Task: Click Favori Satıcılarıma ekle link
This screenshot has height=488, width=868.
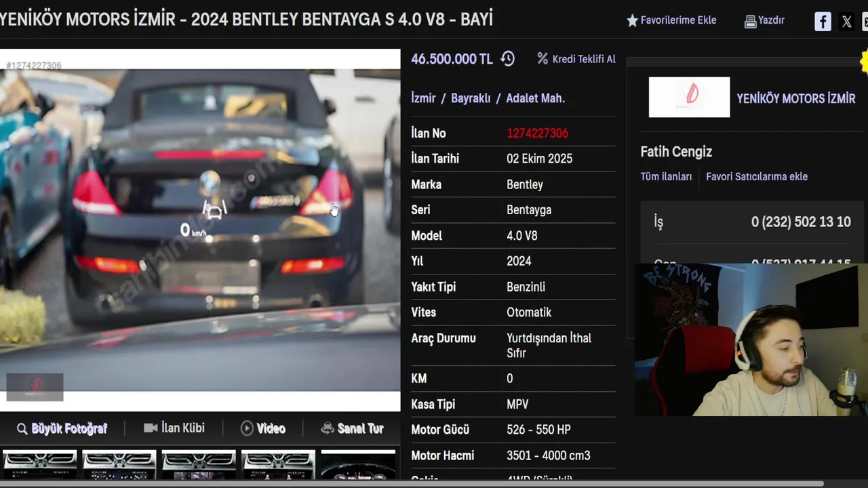Action: (x=757, y=176)
